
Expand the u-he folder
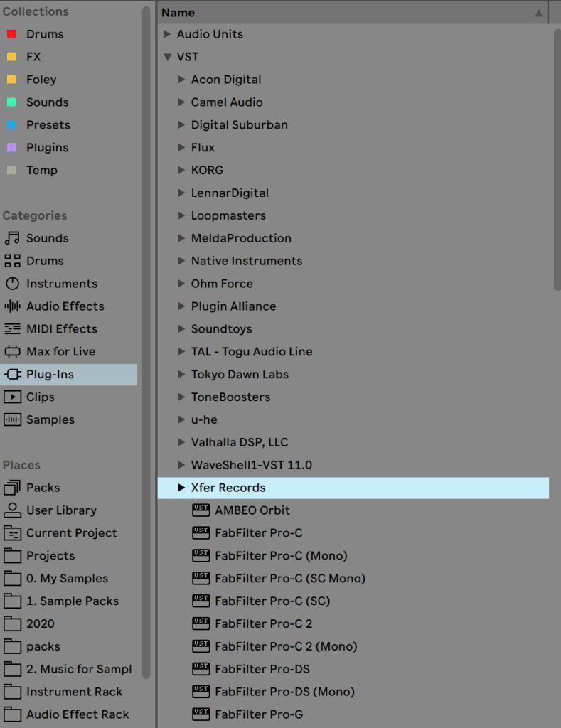181,419
